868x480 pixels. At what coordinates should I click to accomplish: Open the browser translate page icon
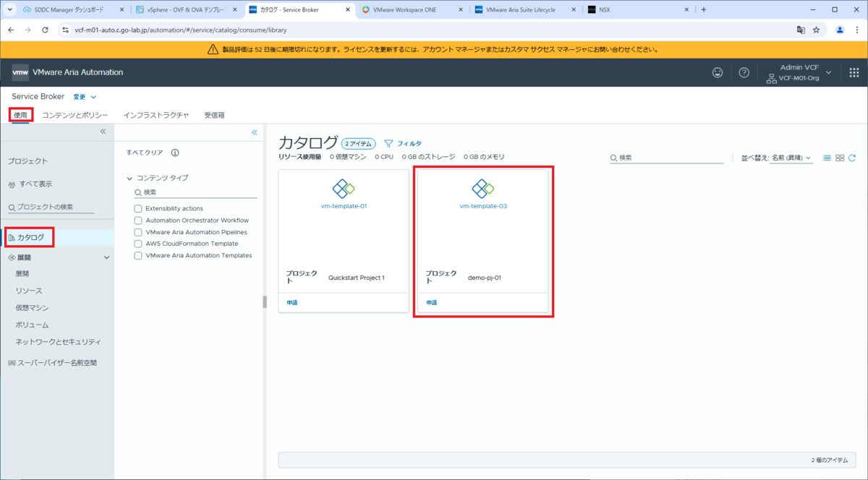point(801,30)
